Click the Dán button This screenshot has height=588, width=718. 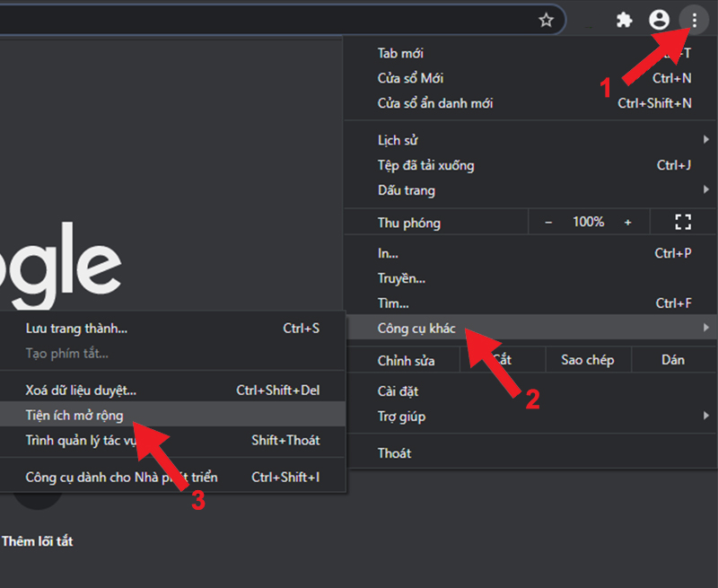[x=673, y=360]
